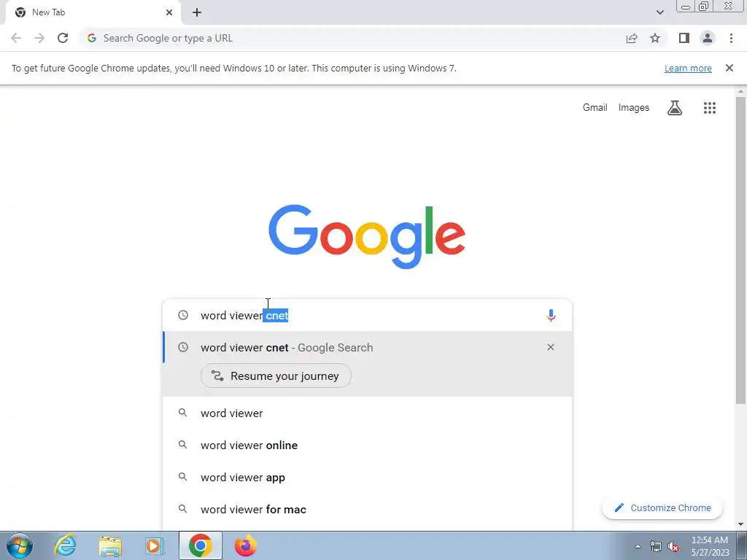The width and height of the screenshot is (747, 560).
Task: Open Windows Media Player from taskbar
Action: [155, 546]
